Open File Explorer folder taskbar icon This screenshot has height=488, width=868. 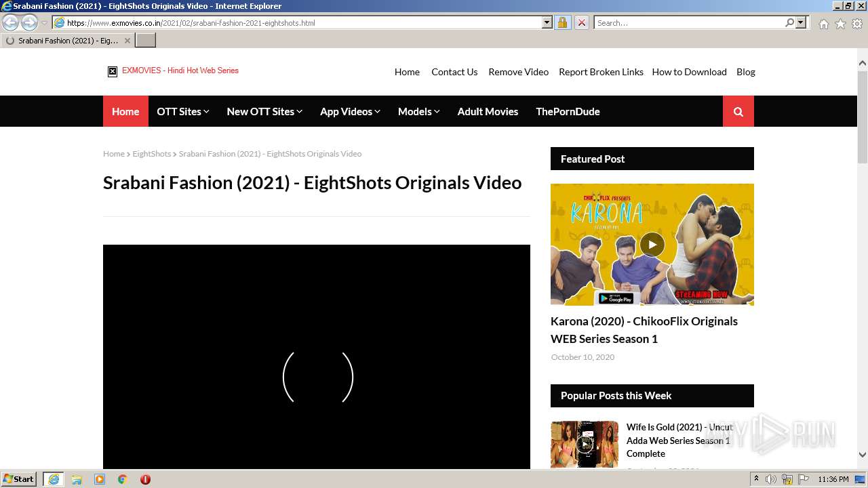pyautogui.click(x=77, y=479)
